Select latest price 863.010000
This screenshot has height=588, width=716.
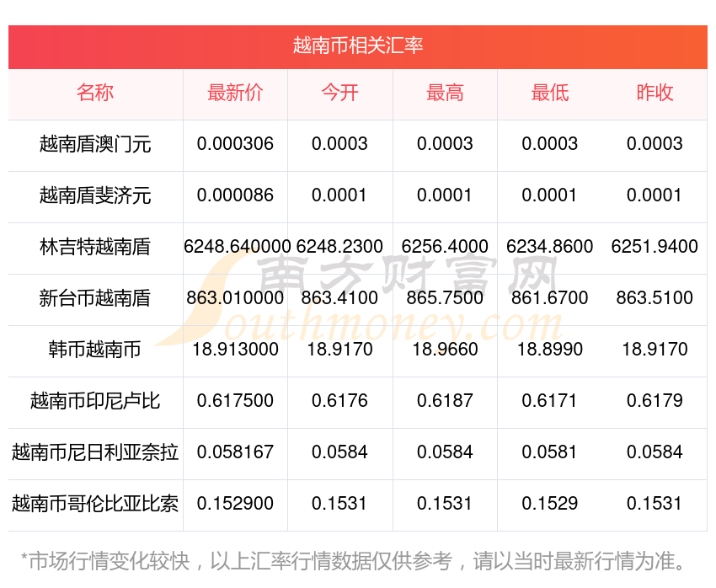pyautogui.click(x=235, y=298)
